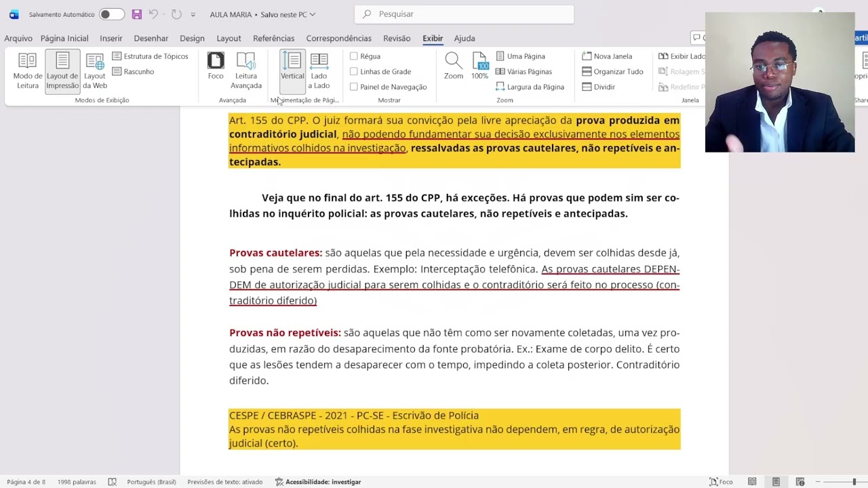The width and height of the screenshot is (868, 488).
Task: Open the Ajuda tab
Action: point(465,39)
